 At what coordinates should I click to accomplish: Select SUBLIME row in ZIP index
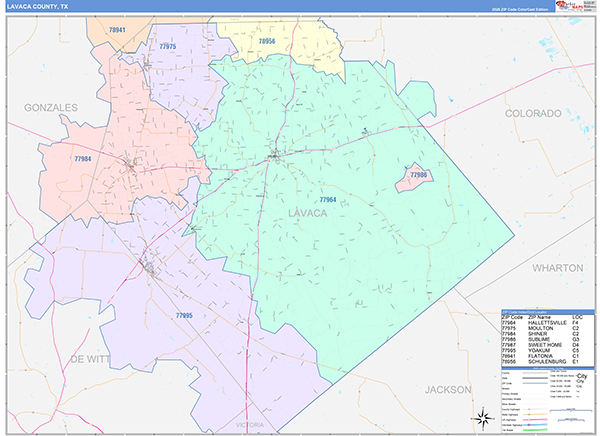548,339
